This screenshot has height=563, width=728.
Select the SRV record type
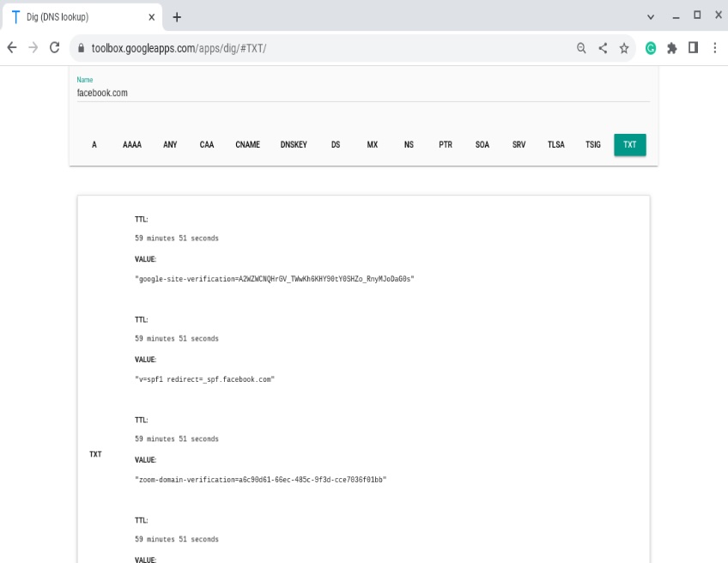519,145
